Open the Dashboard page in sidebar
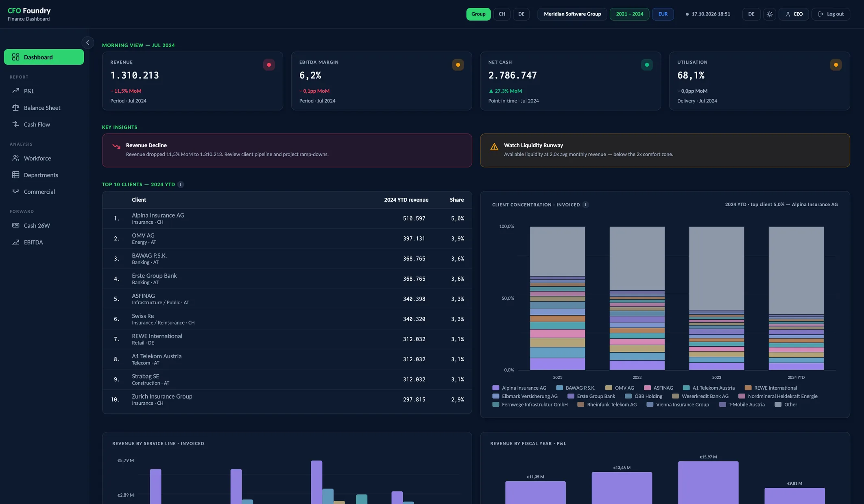The width and height of the screenshot is (864, 504). coord(44,57)
